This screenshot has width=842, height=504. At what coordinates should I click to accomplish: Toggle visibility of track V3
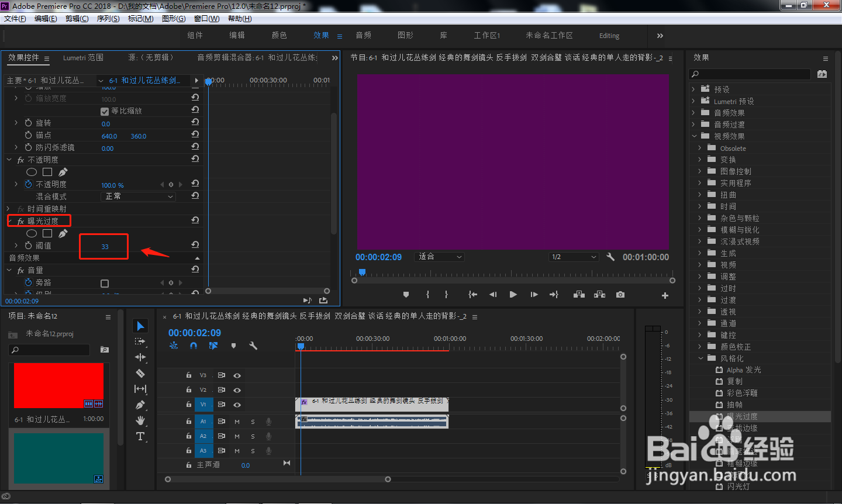(237, 375)
